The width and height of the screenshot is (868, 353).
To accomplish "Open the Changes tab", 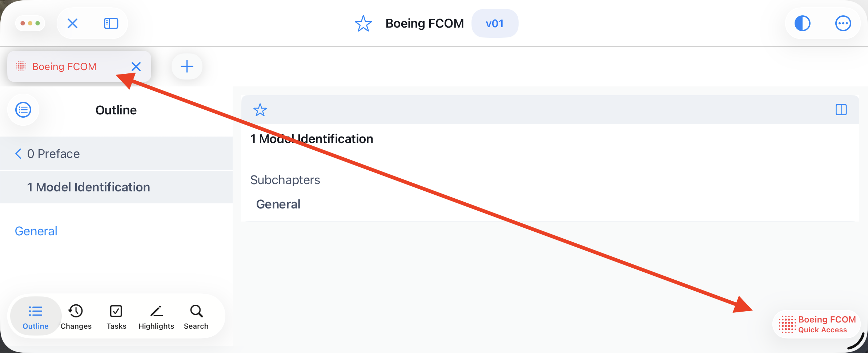I will (x=76, y=316).
